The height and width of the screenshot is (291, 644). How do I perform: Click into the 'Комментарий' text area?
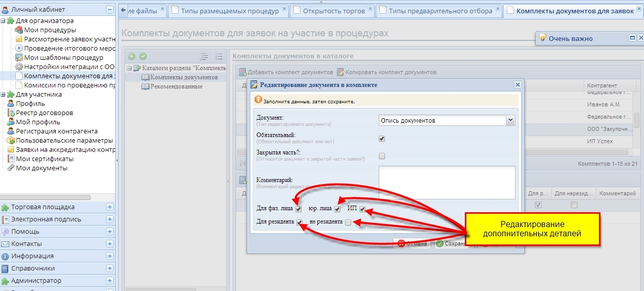446,182
